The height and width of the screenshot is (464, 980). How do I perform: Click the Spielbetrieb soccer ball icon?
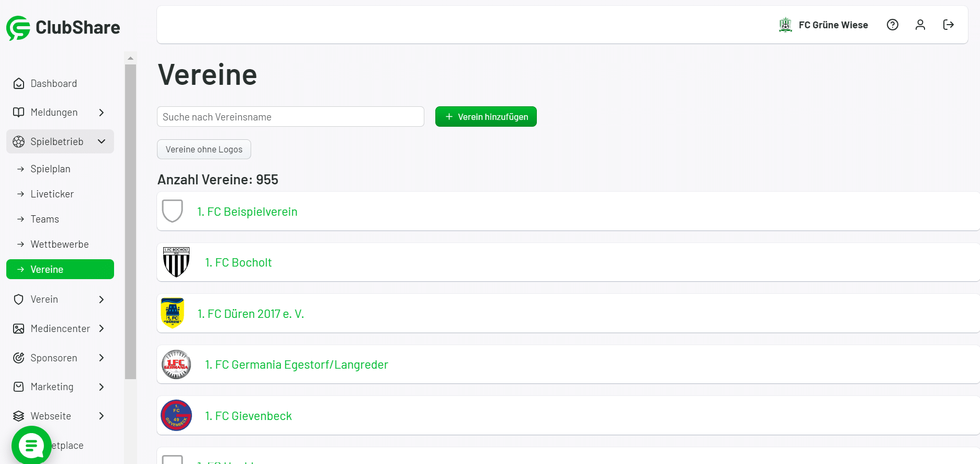coord(19,141)
